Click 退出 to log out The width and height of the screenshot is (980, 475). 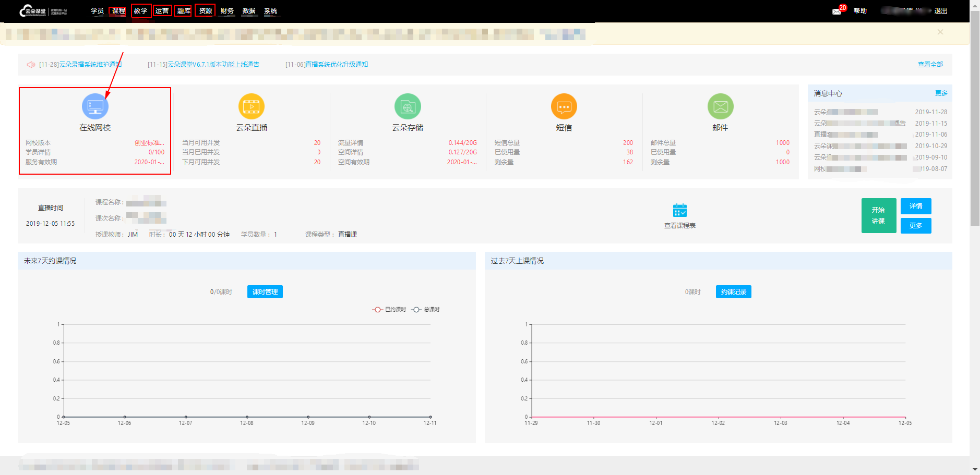940,11
